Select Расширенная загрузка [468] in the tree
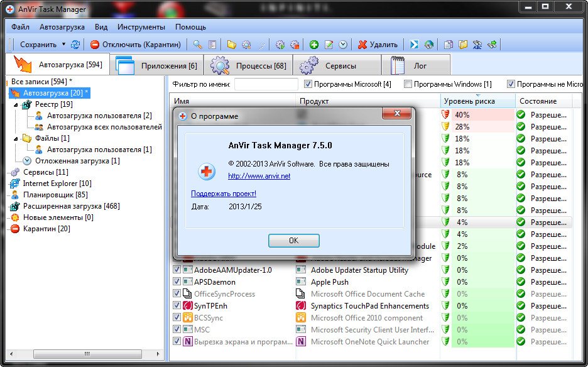 coord(71,206)
